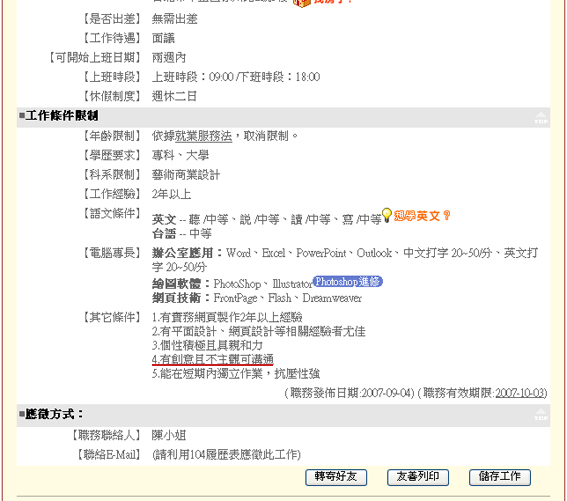Click the 友善列印 button
This screenshot has height=501, width=567.
coord(418,477)
